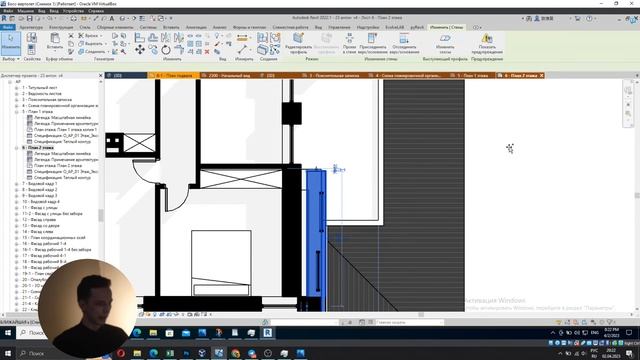
Task: Expand the '7 - Видовой кадр 1' tree node
Action: click(17, 184)
